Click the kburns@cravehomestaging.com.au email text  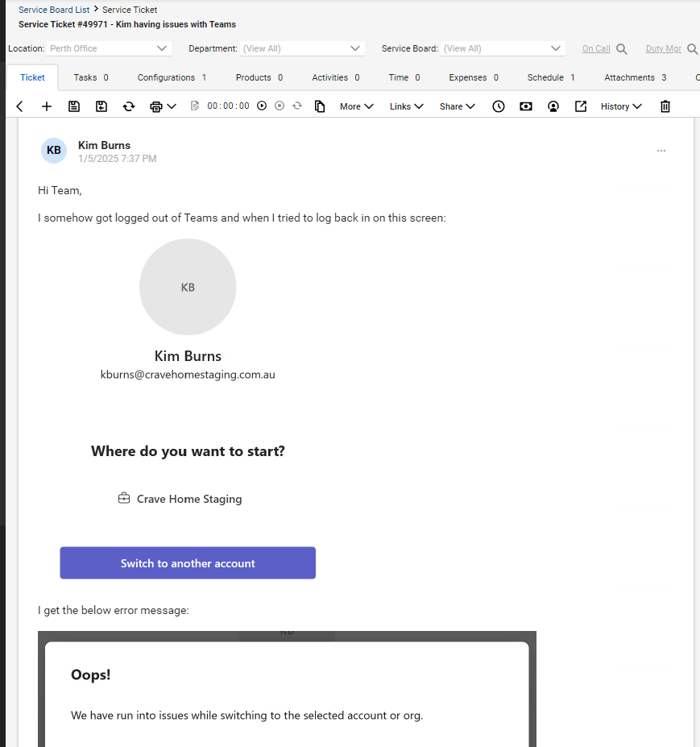188,375
